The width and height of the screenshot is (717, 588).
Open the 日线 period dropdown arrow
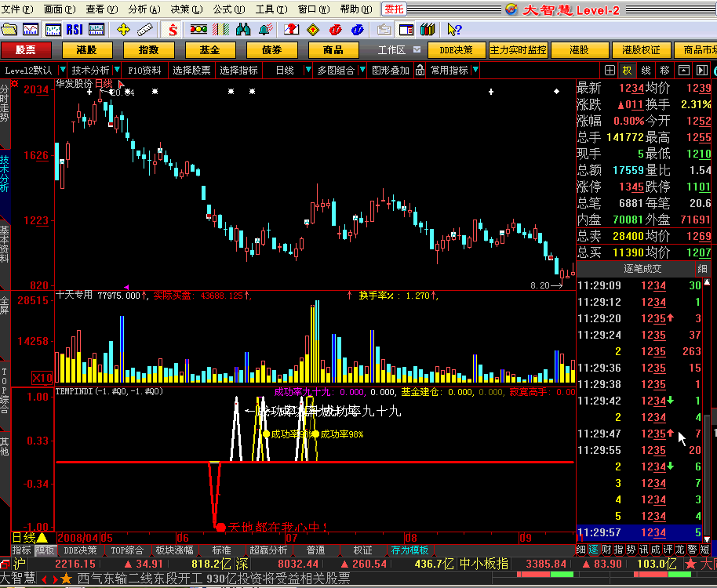308,70
